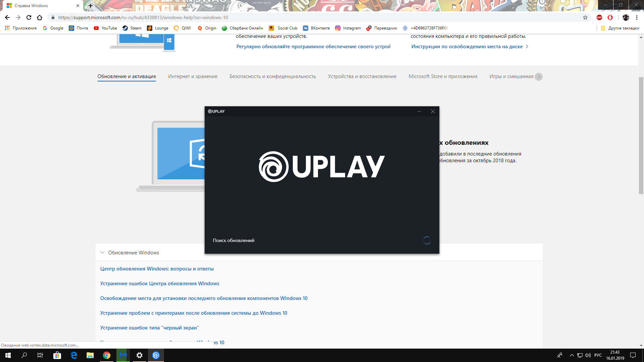
Task: Click the forward navigation arrow button
Action: [x=18, y=17]
